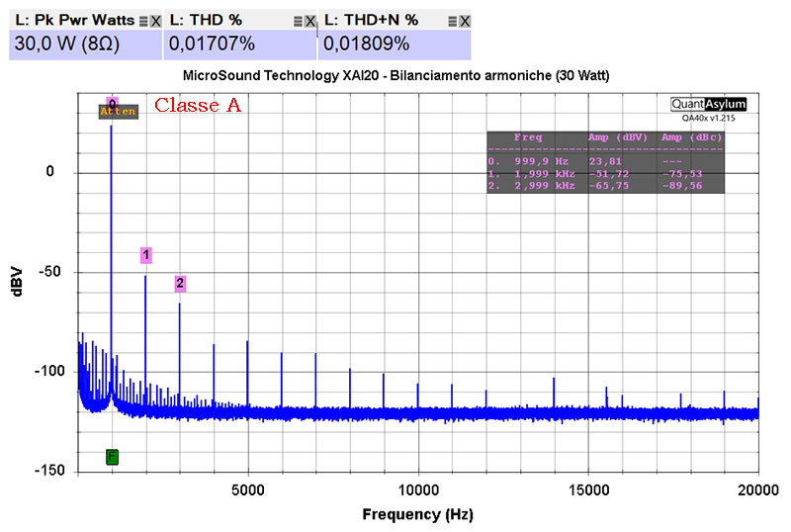Click the -75,53 dBc value
Screen dimensions: 791x532
(x=682, y=174)
